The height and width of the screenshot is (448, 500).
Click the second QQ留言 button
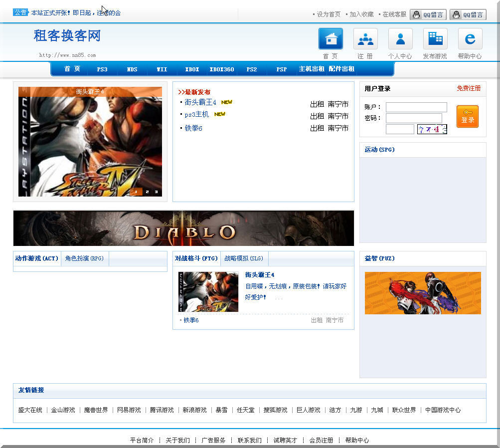tap(468, 15)
